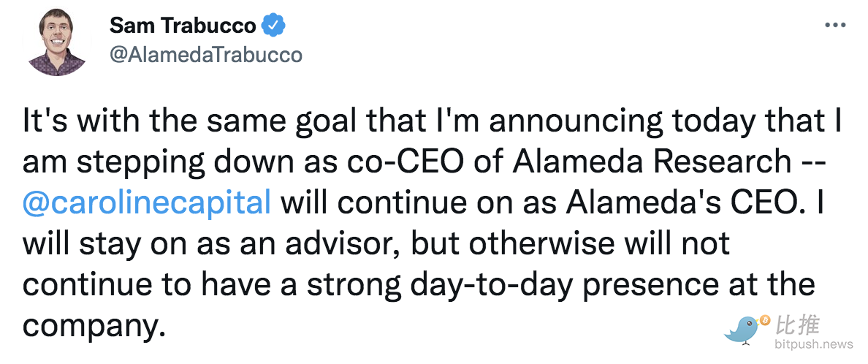This screenshot has width=868, height=364.
Task: Open Sam Trabucco's cartoon profile avatar
Action: click(x=57, y=42)
